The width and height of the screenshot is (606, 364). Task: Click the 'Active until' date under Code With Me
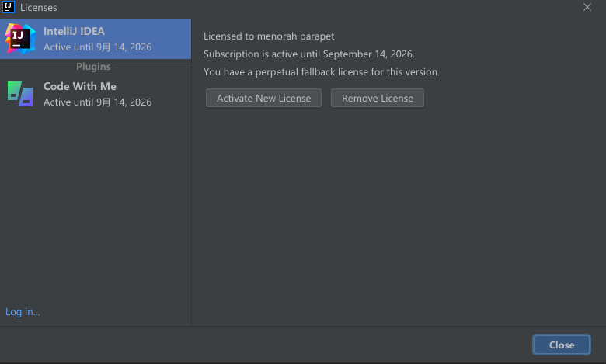97,102
